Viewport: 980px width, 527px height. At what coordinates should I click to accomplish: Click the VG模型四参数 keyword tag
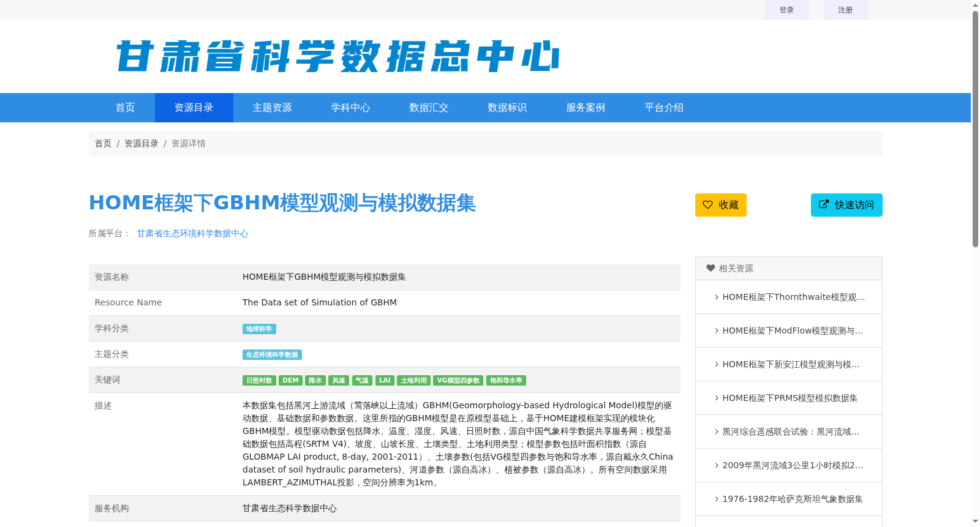coord(458,380)
